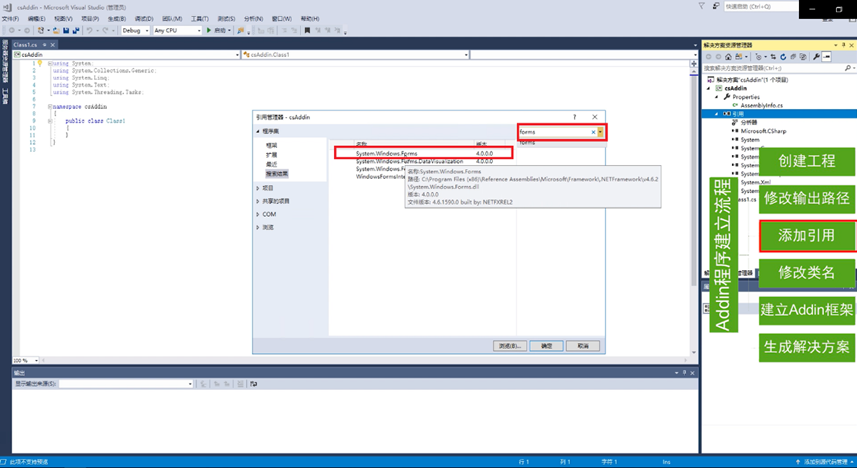857x468 pixels.
Task: Click the 确定 button in Reference Manager
Action: (546, 346)
